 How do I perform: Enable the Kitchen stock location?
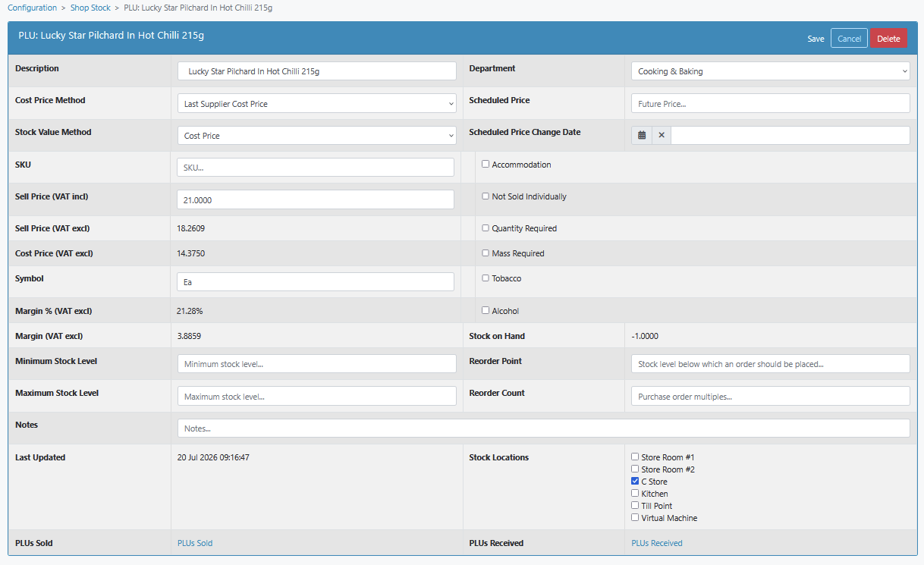pos(635,493)
